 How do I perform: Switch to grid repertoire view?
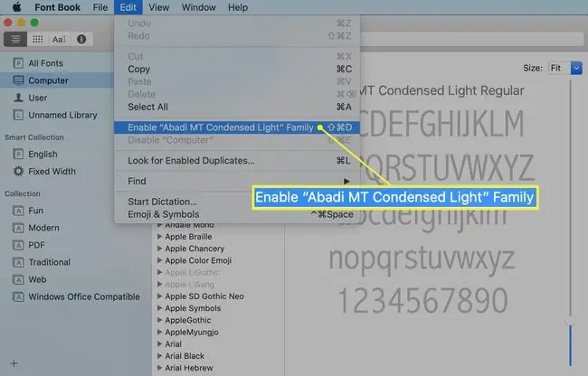tap(37, 39)
